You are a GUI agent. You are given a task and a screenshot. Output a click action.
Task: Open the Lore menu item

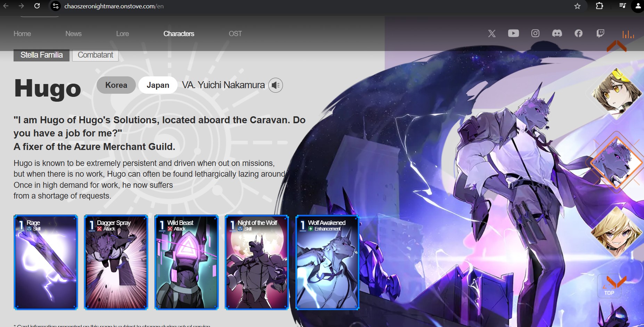pyautogui.click(x=122, y=34)
